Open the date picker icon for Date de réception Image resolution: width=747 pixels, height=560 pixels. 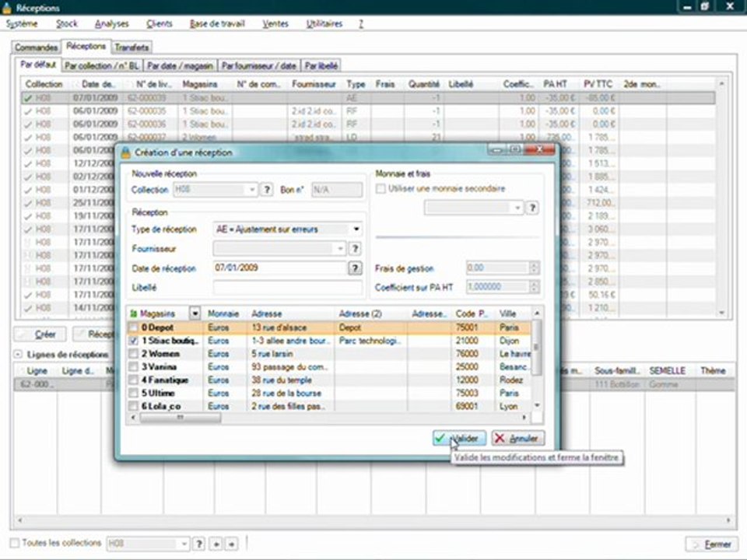pyautogui.click(x=355, y=268)
